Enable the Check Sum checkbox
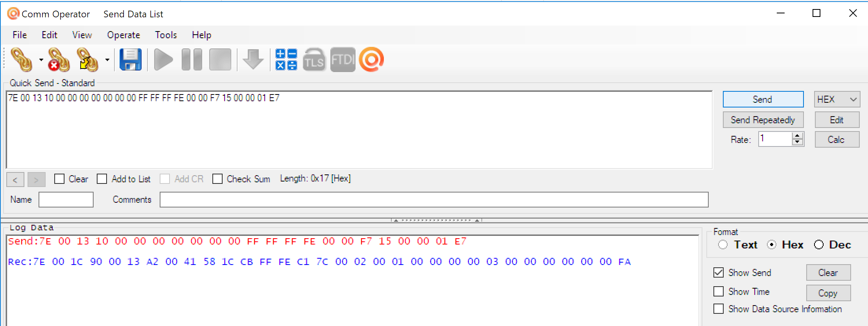 pos(217,179)
